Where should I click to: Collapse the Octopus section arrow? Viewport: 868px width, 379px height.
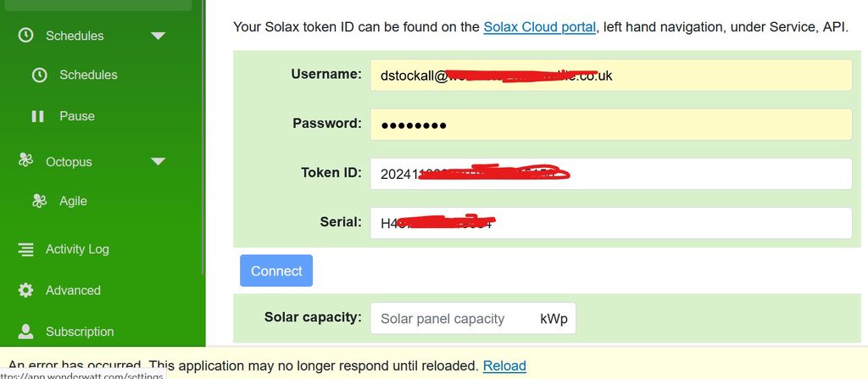click(x=158, y=161)
